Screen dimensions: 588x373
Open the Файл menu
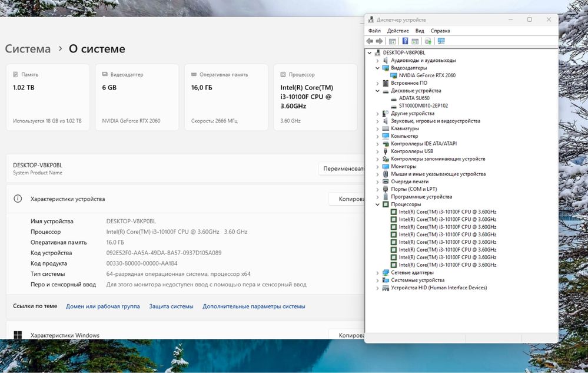pyautogui.click(x=374, y=31)
